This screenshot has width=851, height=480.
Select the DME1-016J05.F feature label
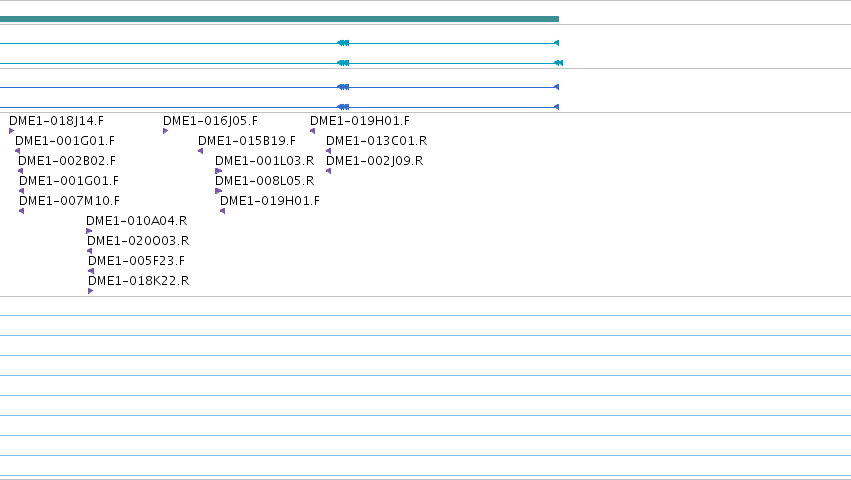[211, 121]
